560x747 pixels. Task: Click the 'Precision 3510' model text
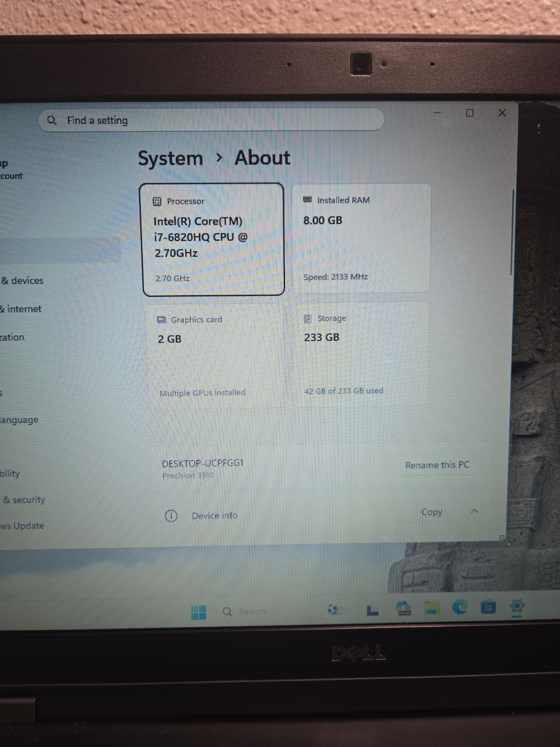pos(188,475)
